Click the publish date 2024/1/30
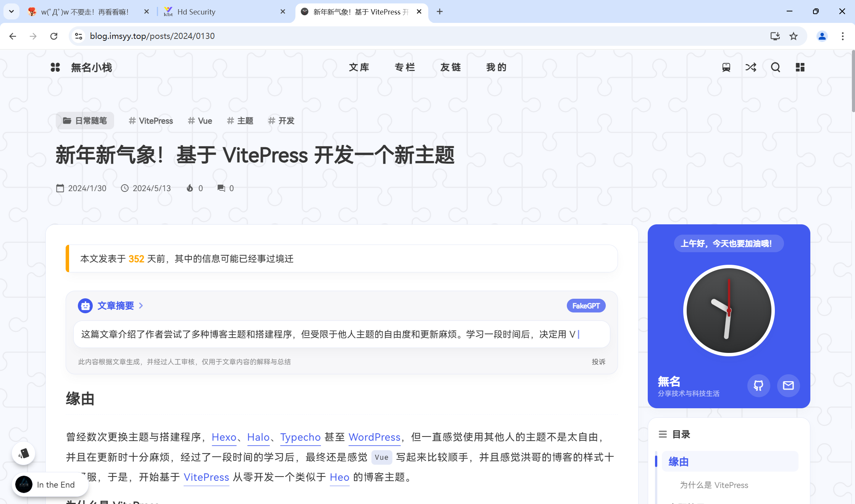Screen dimensions: 855x504 [81, 188]
